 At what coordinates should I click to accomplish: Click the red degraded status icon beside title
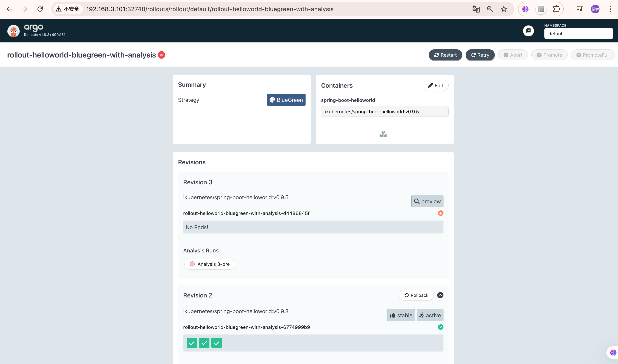tap(161, 55)
